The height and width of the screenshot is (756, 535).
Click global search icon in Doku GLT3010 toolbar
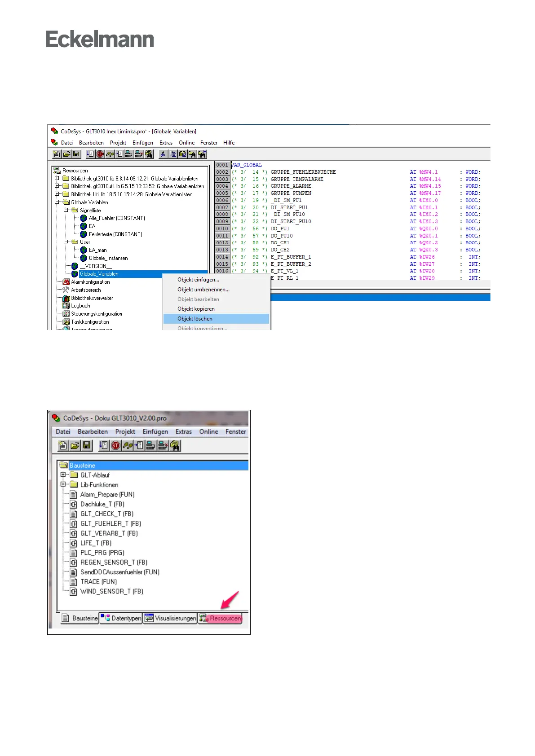(175, 445)
